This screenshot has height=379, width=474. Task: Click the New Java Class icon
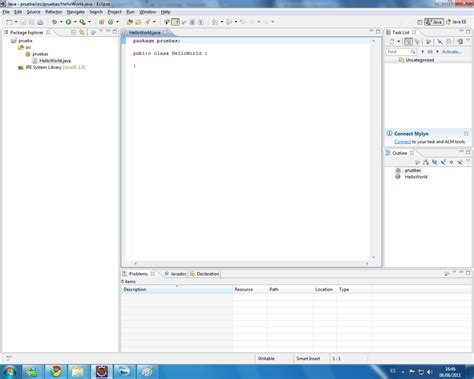click(111, 22)
